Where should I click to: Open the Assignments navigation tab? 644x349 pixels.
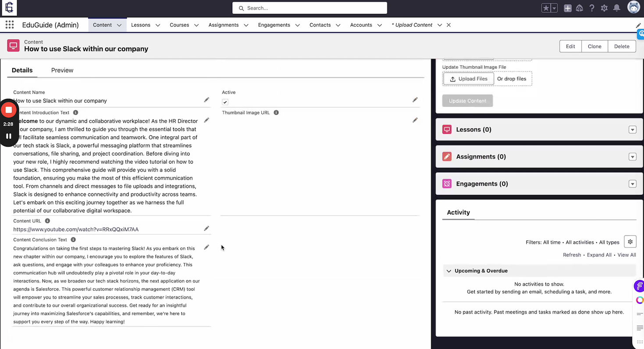click(224, 25)
